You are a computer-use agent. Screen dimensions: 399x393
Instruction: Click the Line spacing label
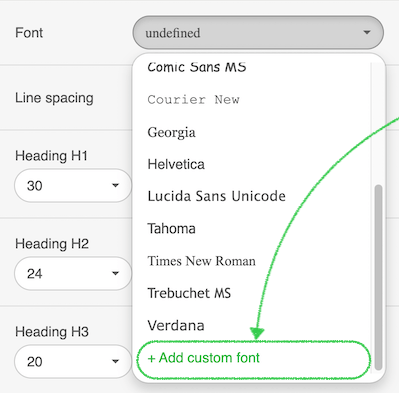54,98
